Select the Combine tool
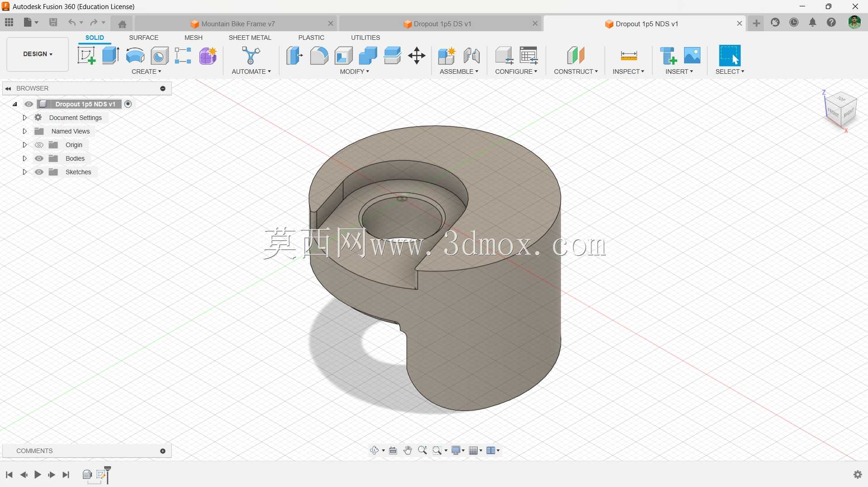Image resolution: width=868 pixels, height=487 pixels. click(368, 56)
